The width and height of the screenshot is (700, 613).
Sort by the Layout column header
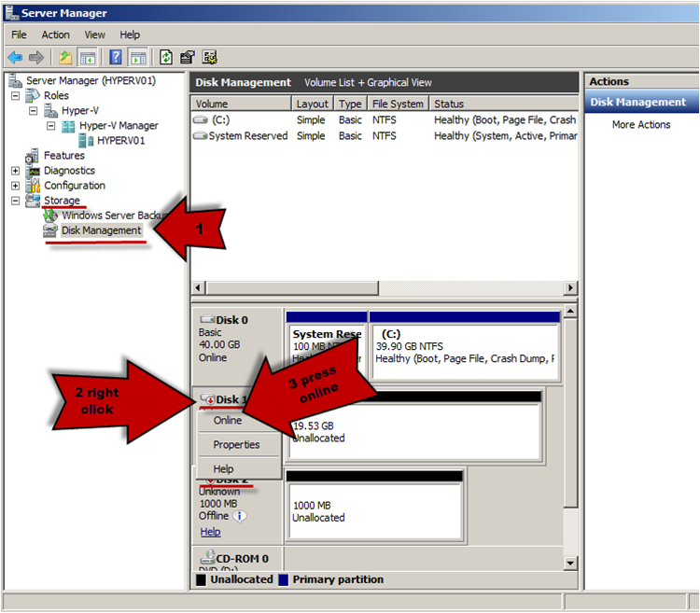tap(313, 104)
